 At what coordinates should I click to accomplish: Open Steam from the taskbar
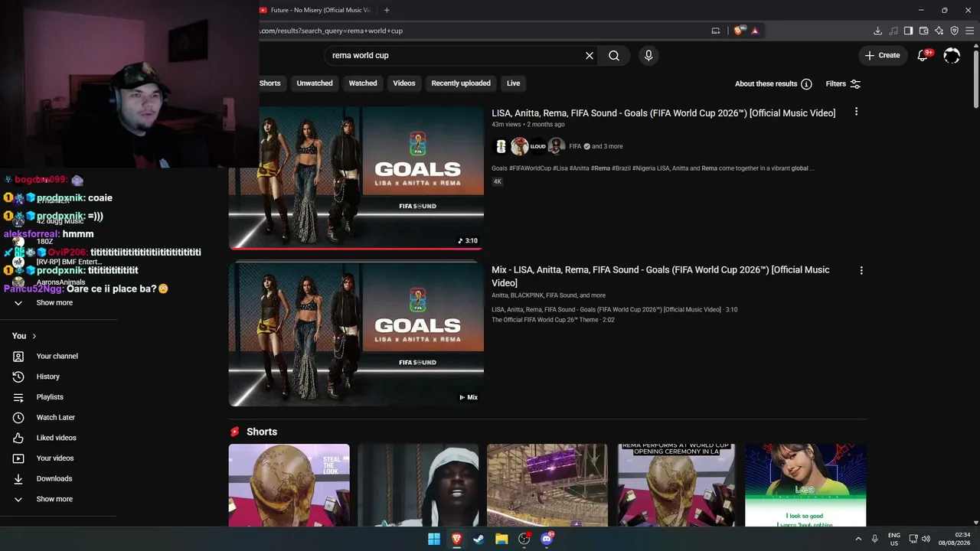tap(479, 539)
